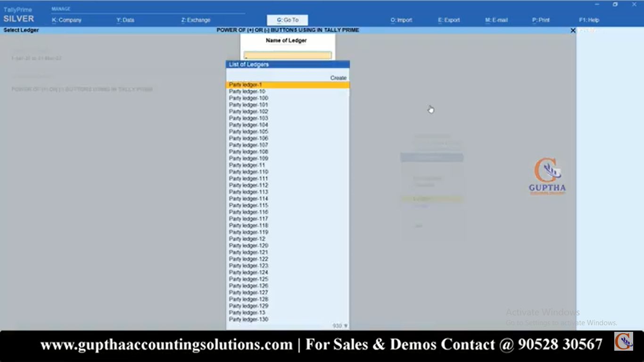Select Party ledger-11
This screenshot has height=362, width=644.
click(x=288, y=165)
